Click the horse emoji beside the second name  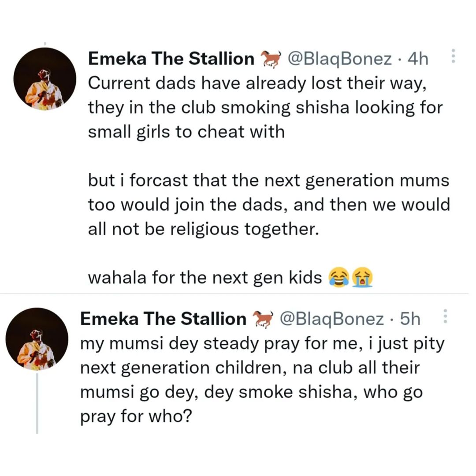point(263,320)
